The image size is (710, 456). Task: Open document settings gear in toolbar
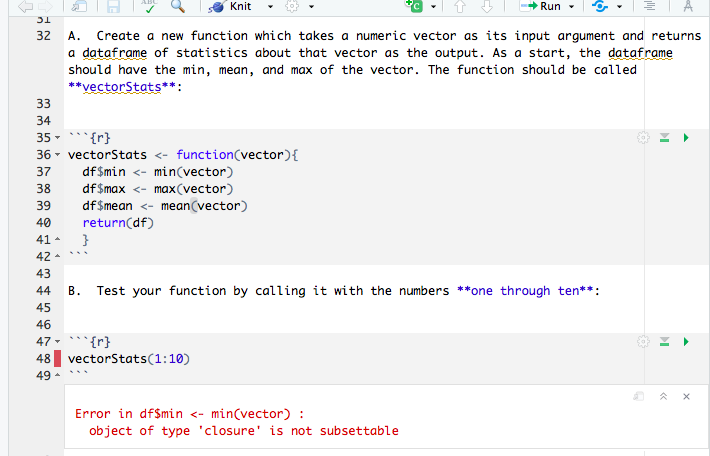(292, 6)
